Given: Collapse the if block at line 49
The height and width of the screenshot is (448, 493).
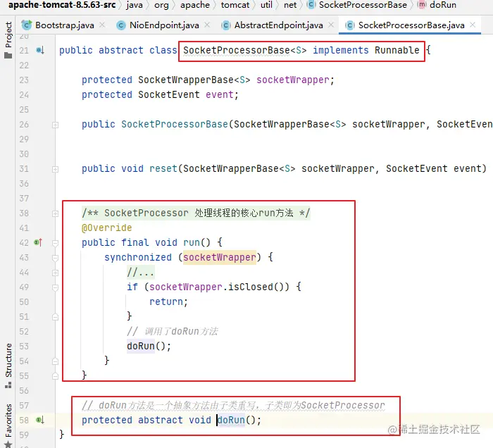Looking at the screenshot, I should click(55, 287).
